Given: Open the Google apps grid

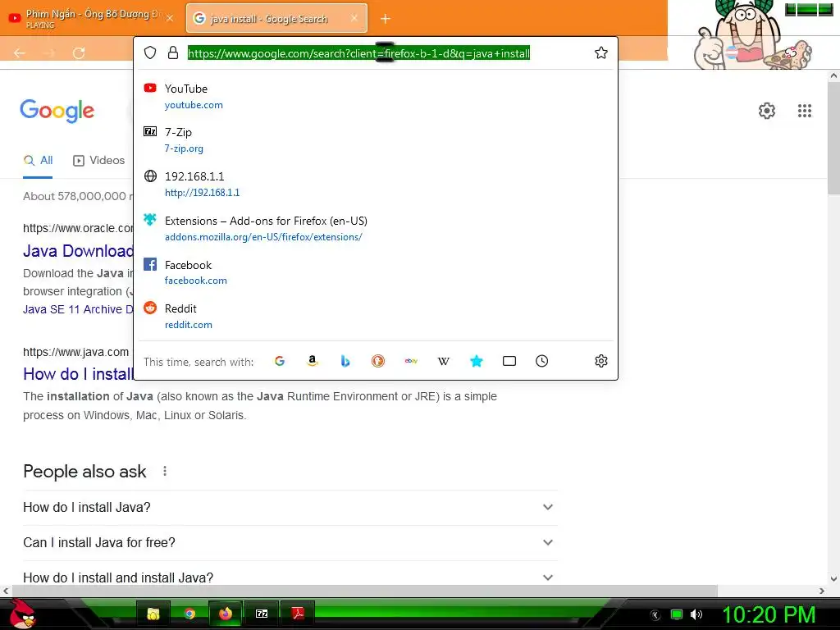Looking at the screenshot, I should (805, 111).
